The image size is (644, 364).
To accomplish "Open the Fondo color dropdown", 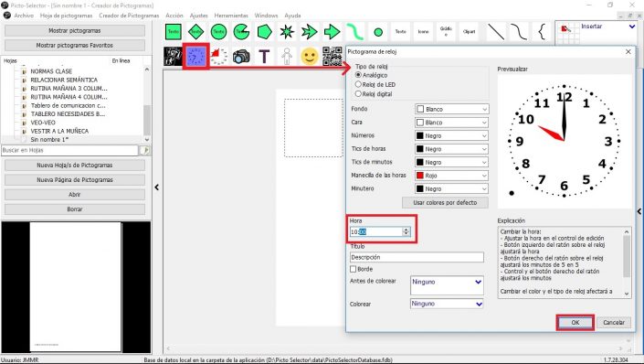I will click(452, 109).
